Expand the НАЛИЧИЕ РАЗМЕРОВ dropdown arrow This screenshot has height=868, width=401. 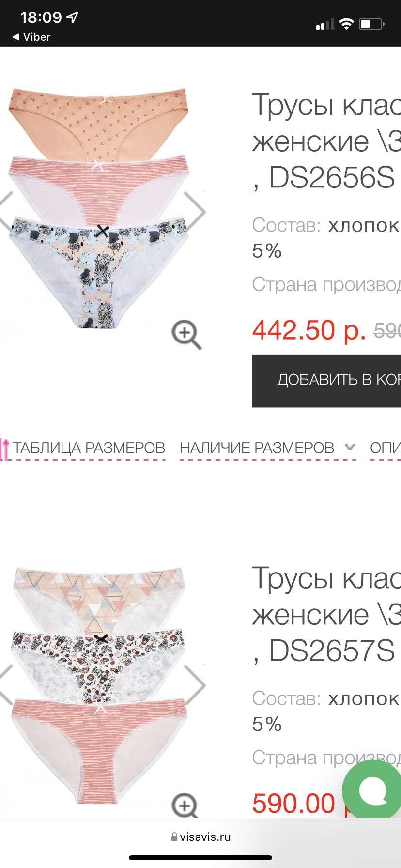point(350,447)
